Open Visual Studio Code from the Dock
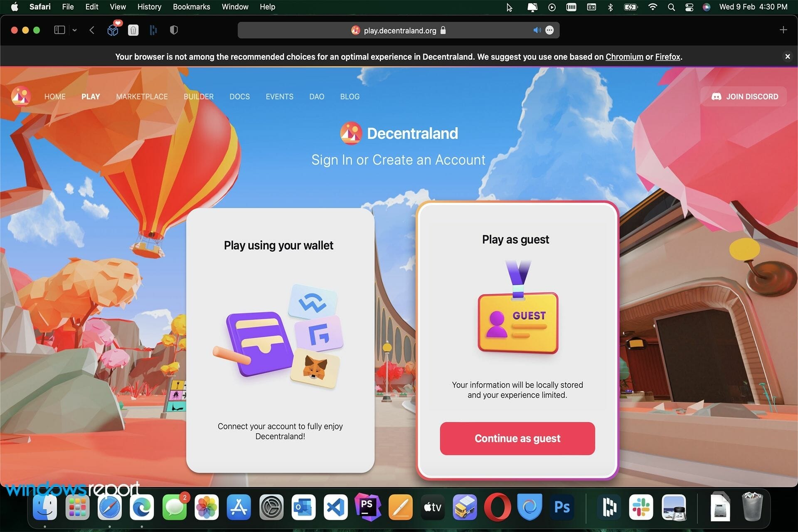The width and height of the screenshot is (798, 532). [336, 507]
